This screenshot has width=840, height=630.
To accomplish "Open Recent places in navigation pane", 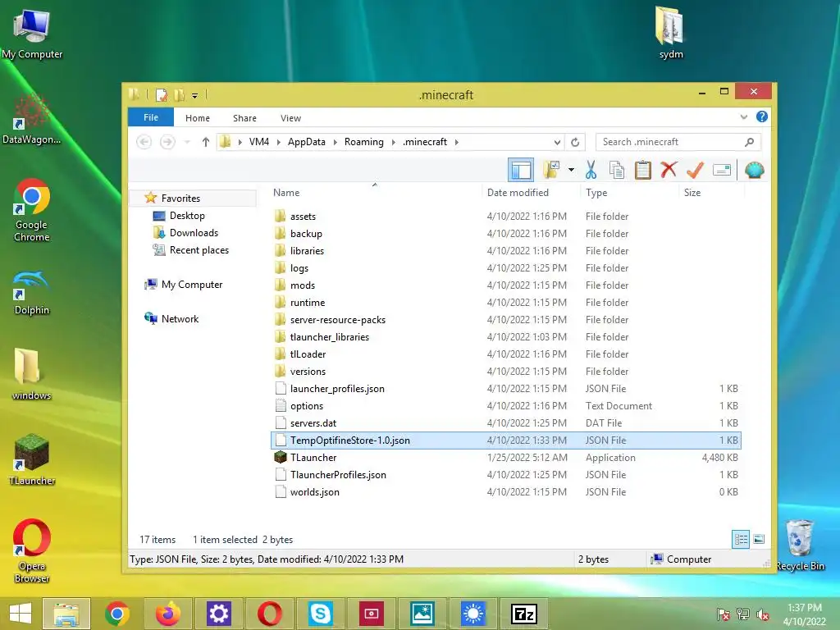I will pyautogui.click(x=199, y=250).
